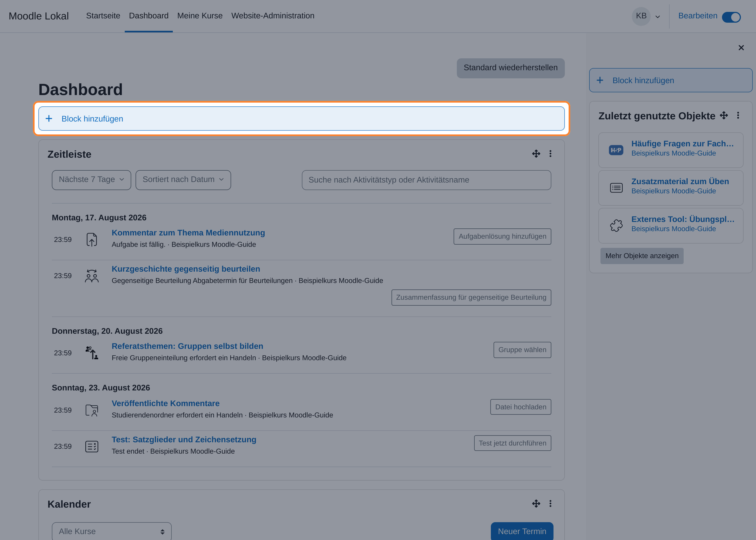This screenshot has height=540, width=756.
Task: Click Neuer Termin button
Action: click(x=522, y=531)
